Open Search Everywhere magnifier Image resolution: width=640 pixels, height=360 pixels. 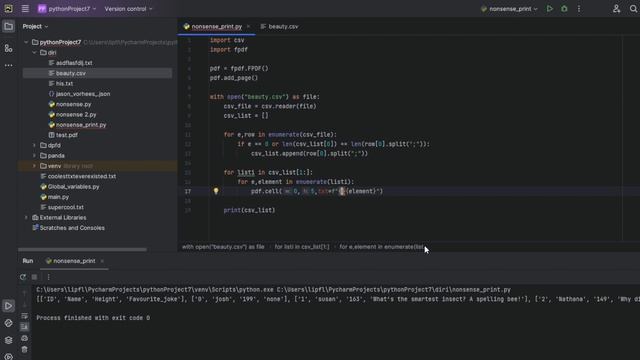[633, 9]
